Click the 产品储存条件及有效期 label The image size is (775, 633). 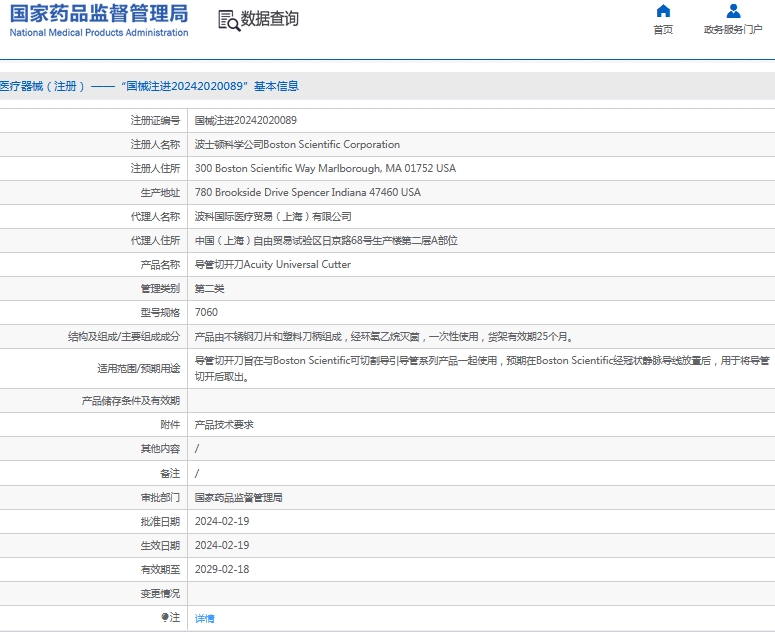tap(131, 401)
